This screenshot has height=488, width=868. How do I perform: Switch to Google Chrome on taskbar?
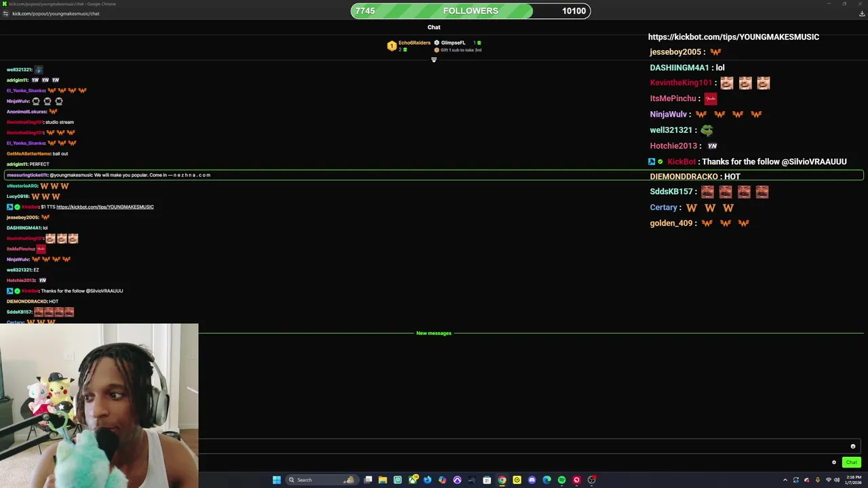[502, 480]
